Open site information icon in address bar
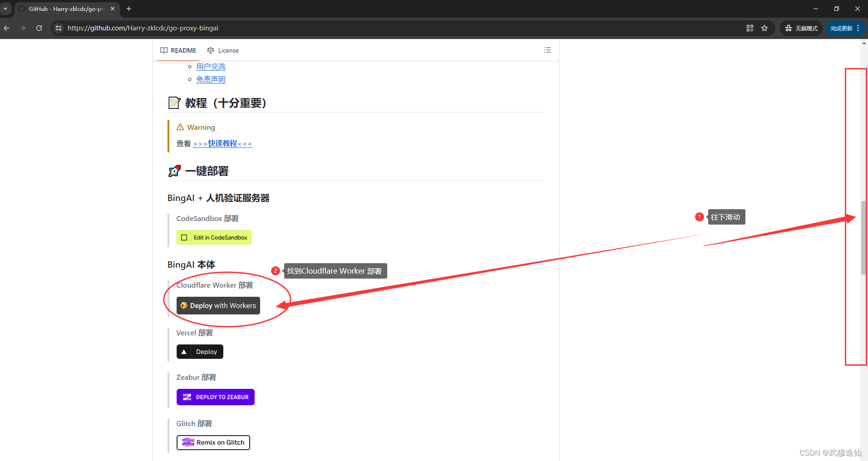 tap(58, 28)
